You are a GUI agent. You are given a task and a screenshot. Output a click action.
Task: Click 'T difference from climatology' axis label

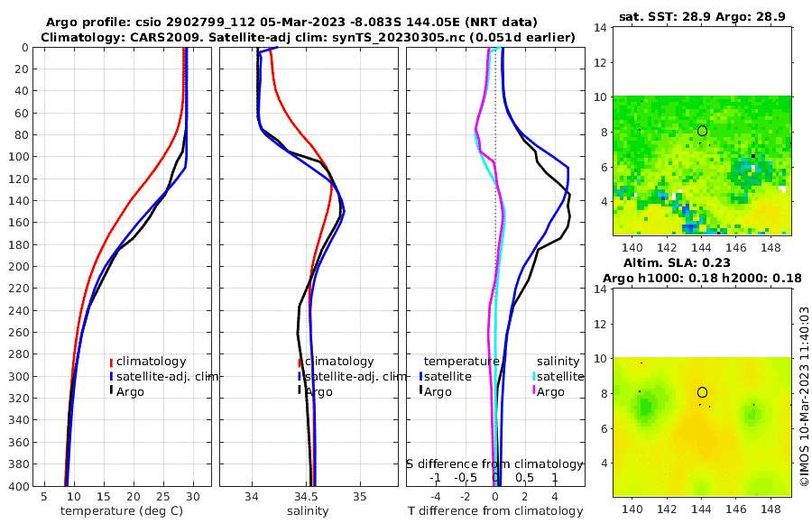tap(495, 511)
